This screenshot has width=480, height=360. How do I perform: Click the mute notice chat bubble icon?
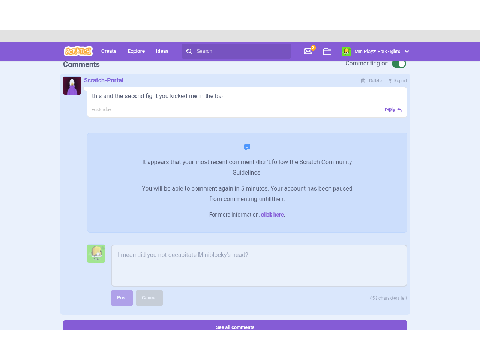tap(247, 147)
